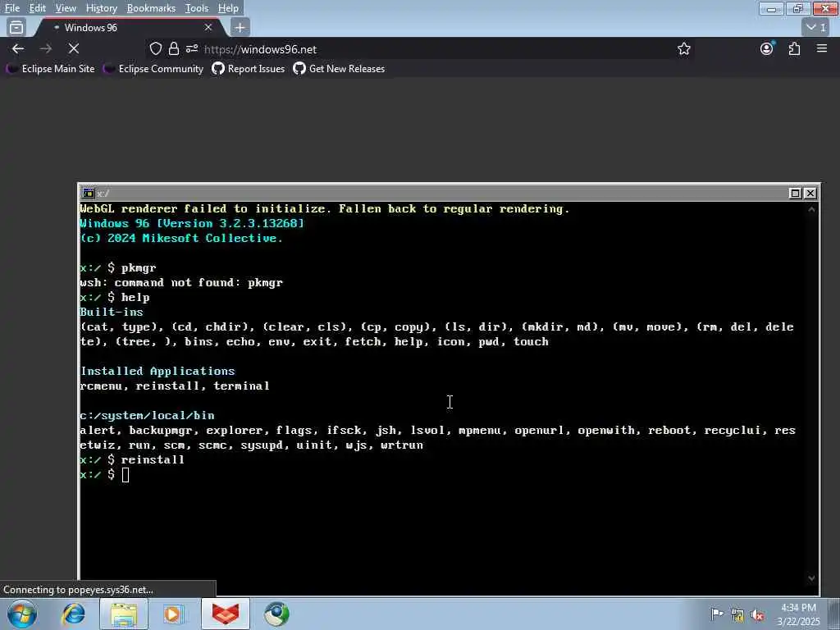Image resolution: width=840 pixels, height=630 pixels.
Task: Click the site security padlock icon
Action: (174, 48)
